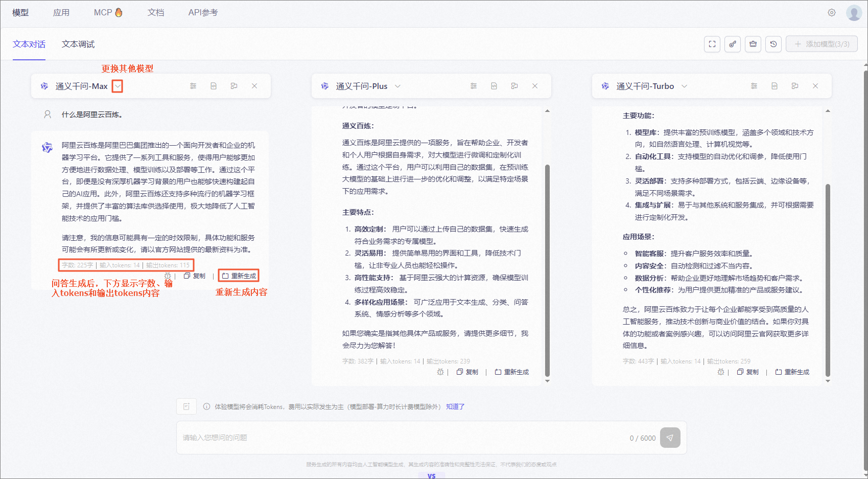Viewport: 868px width, 479px height.
Task: Open parameter sliders for 通义千问-Max
Action: pyautogui.click(x=193, y=86)
